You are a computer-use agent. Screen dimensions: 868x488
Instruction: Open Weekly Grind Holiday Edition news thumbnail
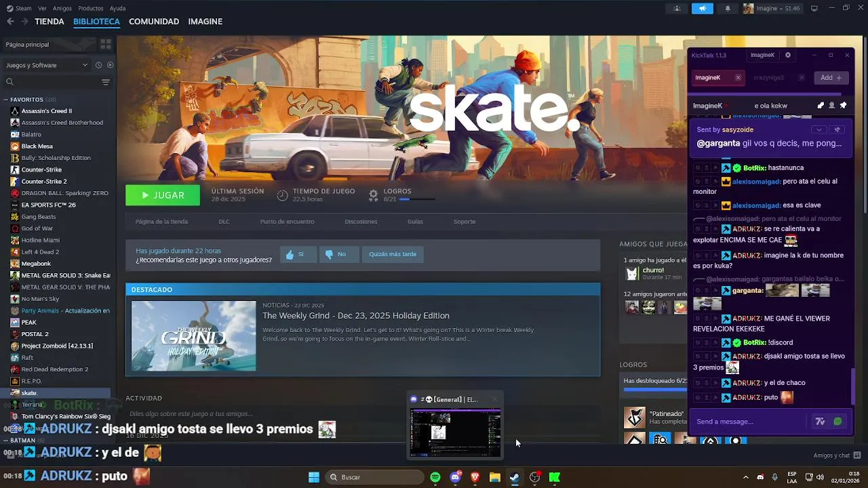point(194,336)
